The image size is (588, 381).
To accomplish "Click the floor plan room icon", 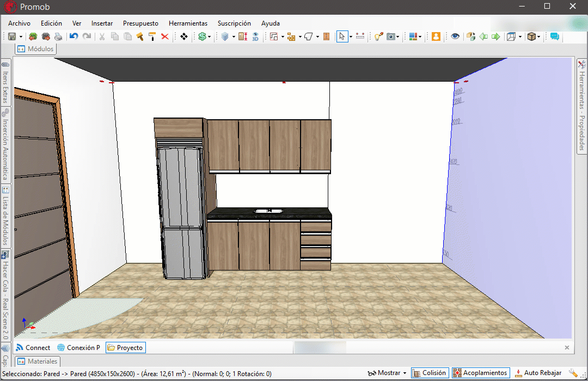I will pyautogui.click(x=274, y=36).
